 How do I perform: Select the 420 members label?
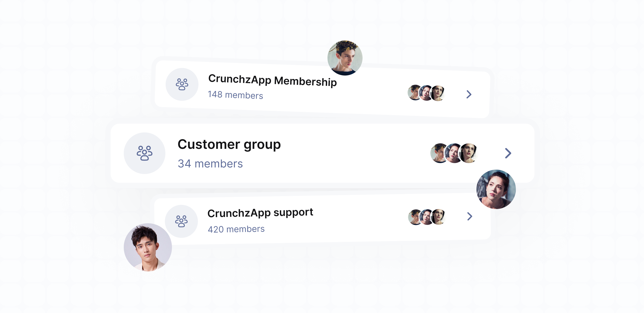(x=236, y=229)
